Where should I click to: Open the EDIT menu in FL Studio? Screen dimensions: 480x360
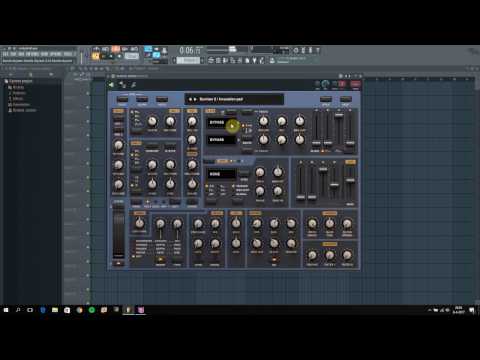[14, 54]
